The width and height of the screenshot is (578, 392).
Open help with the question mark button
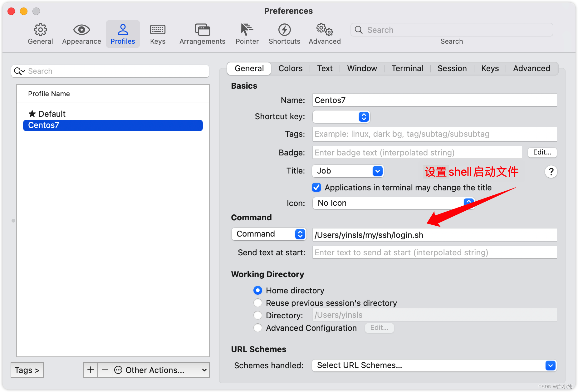(551, 172)
